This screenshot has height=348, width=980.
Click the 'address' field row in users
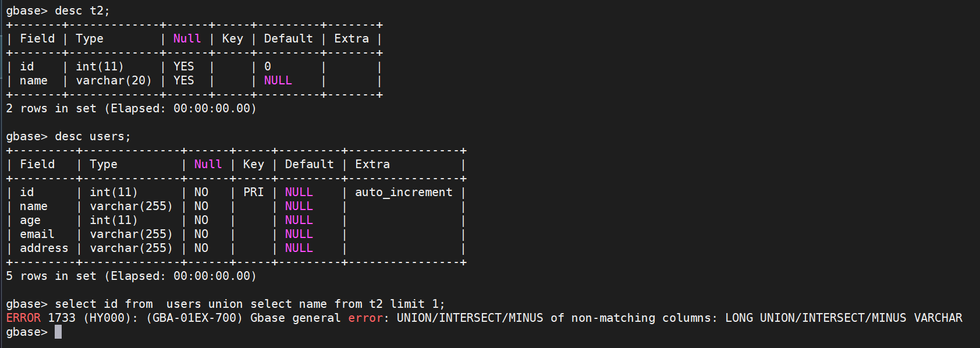pos(235,248)
